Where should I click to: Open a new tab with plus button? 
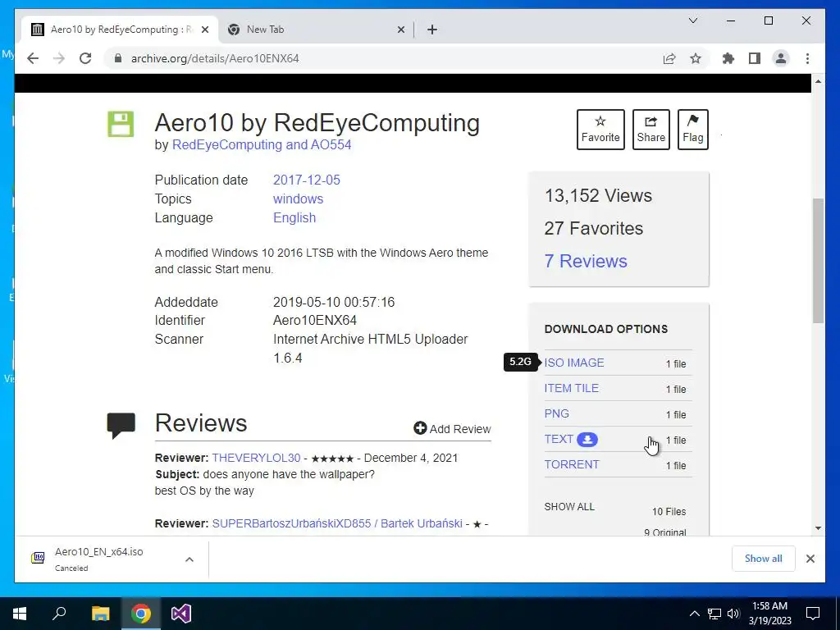pos(432,30)
